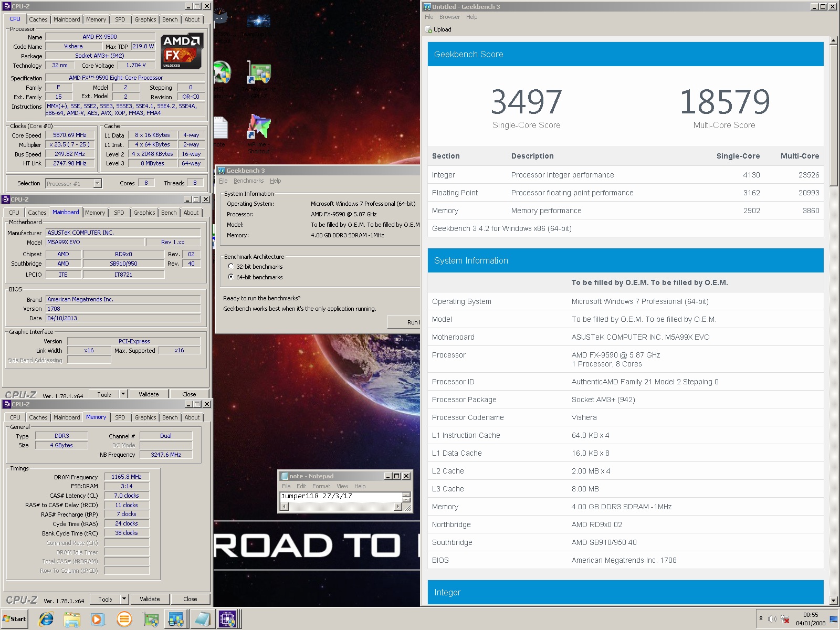Viewport: 840px width, 630px height.
Task: Switch to the CPU-Z taskbar button
Action: (x=228, y=619)
